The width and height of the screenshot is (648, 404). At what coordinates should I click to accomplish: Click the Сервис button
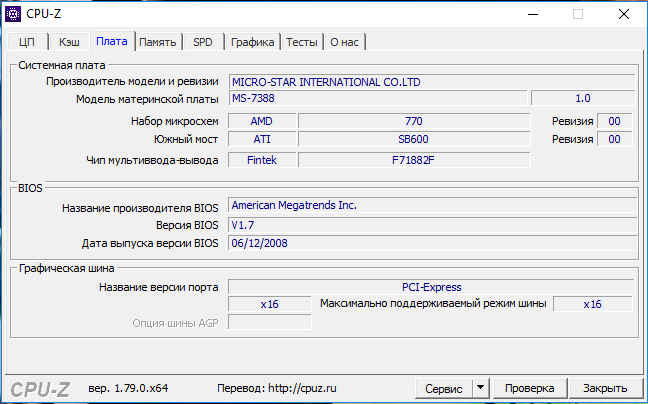coord(443,389)
